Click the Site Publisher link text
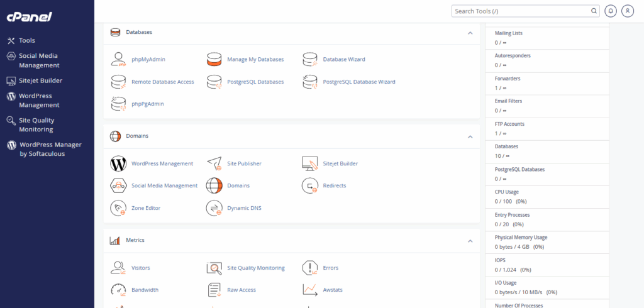The image size is (644, 308). tap(245, 163)
